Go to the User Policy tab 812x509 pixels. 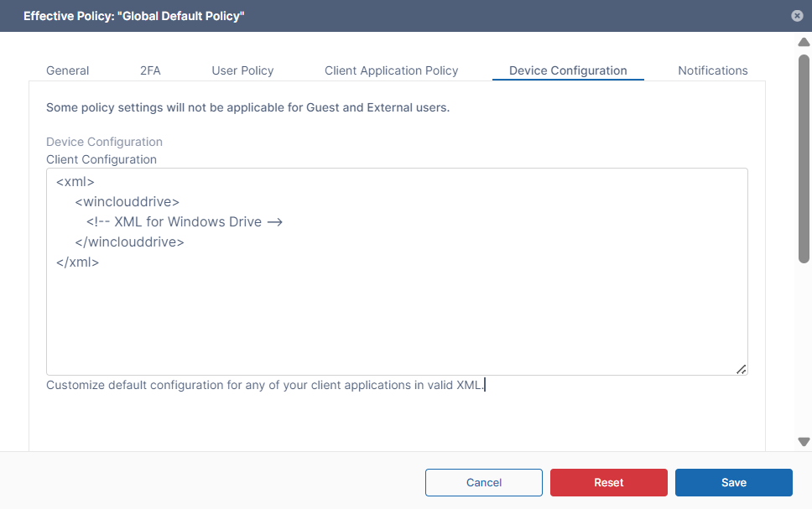pyautogui.click(x=242, y=70)
